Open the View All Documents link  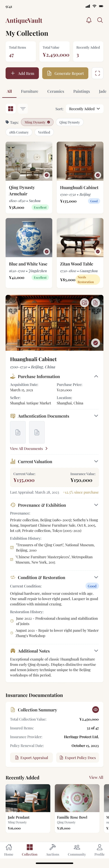pos(29,449)
